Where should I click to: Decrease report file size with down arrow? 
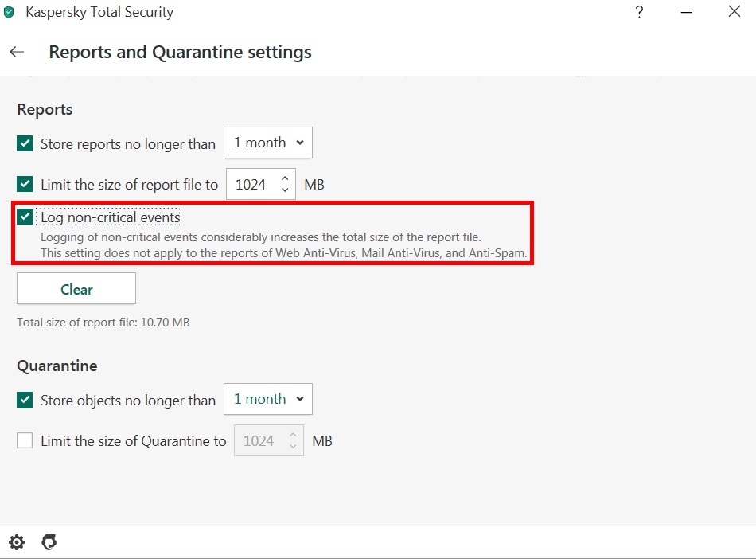285,190
